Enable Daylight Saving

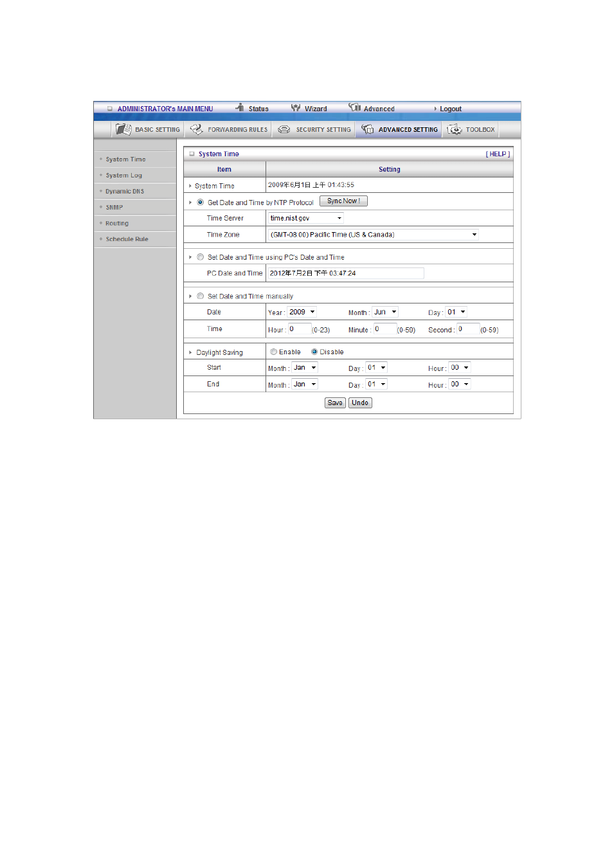tap(274, 352)
